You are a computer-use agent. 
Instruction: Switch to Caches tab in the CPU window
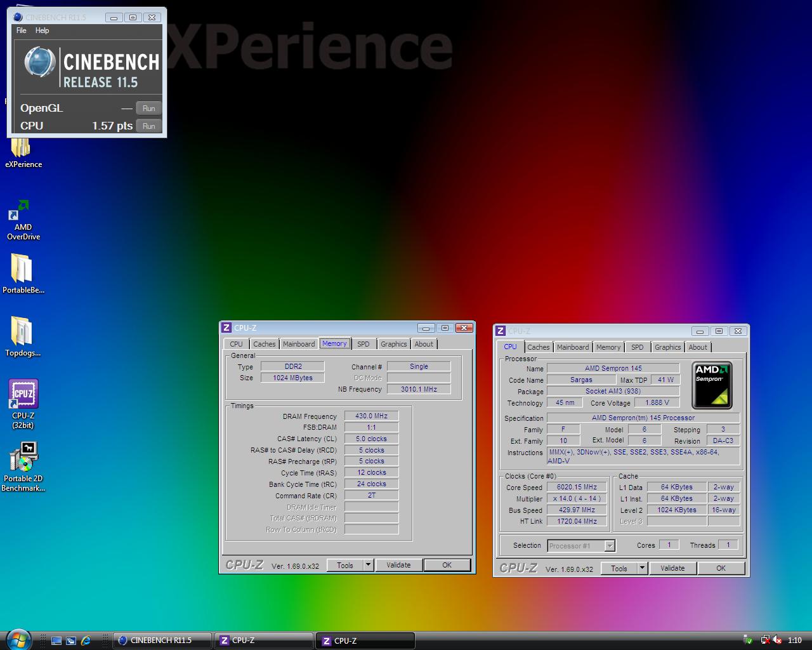pos(539,347)
